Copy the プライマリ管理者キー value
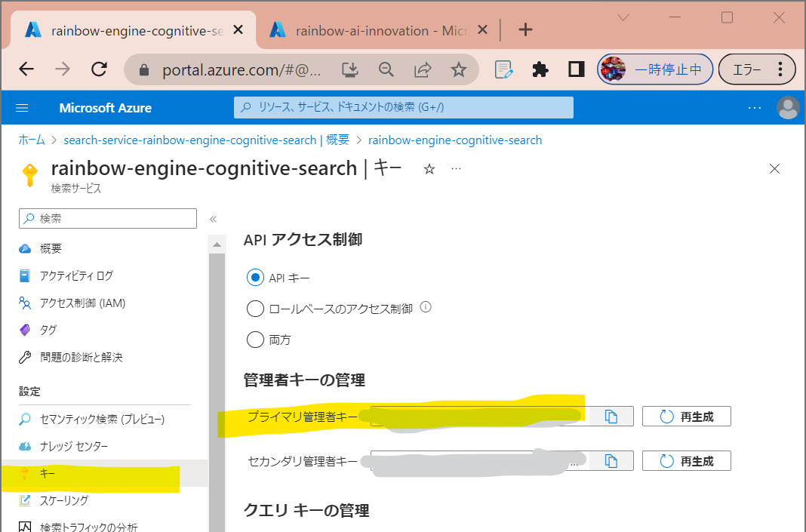This screenshot has height=532, width=806. click(x=611, y=417)
